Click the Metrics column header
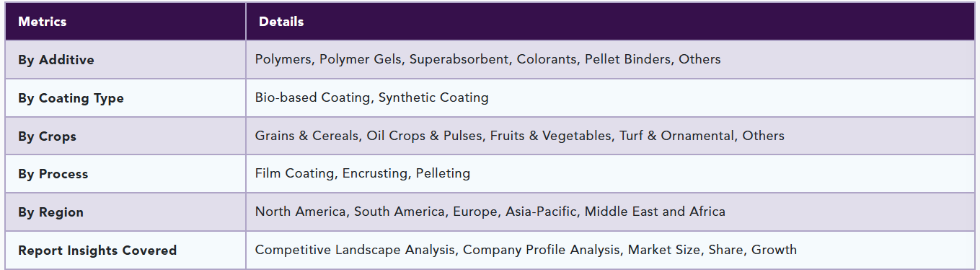Screen dimensions: 980x270 (x=43, y=22)
